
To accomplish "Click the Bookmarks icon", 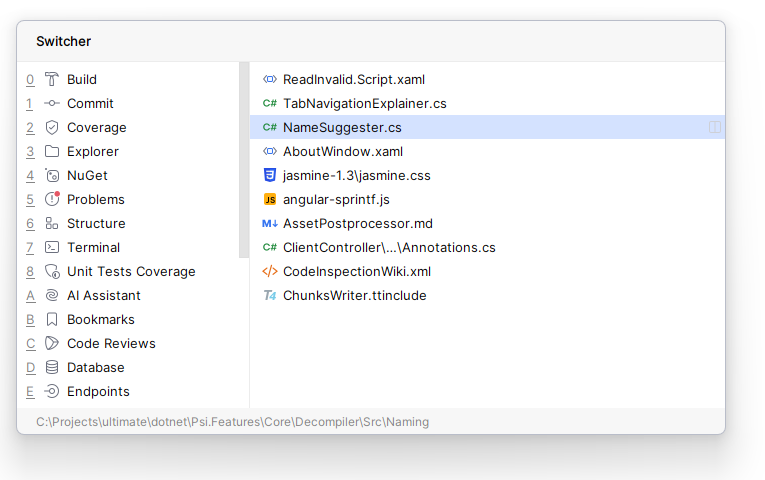I will click(52, 320).
